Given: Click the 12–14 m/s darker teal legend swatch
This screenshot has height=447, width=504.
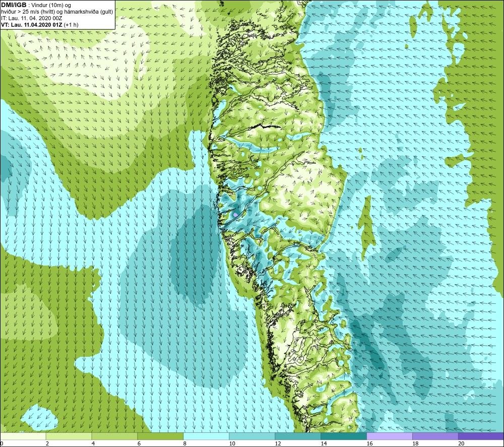Looking at the screenshot, I should 298,436.
